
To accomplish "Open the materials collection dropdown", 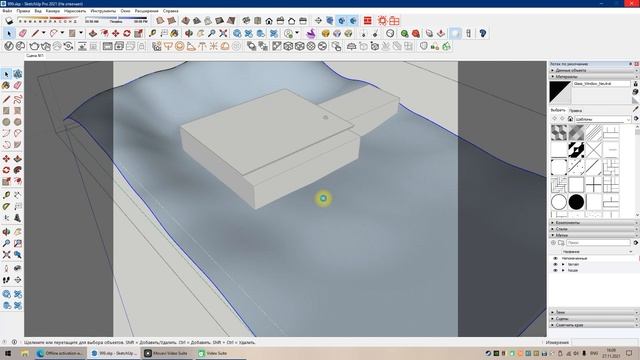I will click(x=603, y=119).
